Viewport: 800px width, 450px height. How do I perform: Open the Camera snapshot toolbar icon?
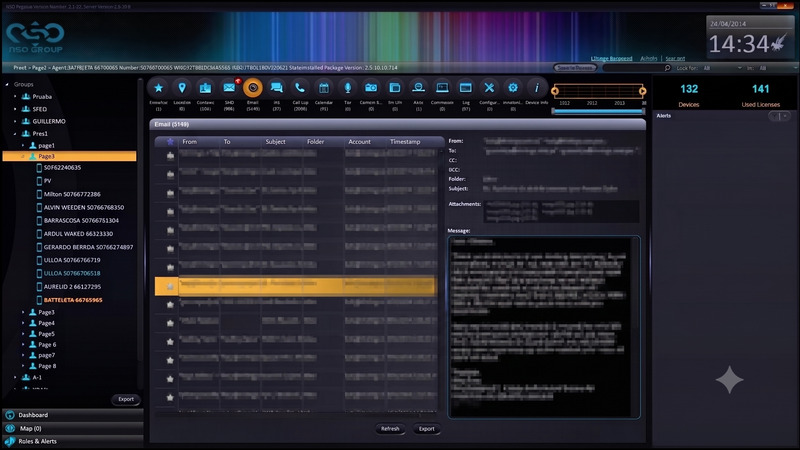371,88
